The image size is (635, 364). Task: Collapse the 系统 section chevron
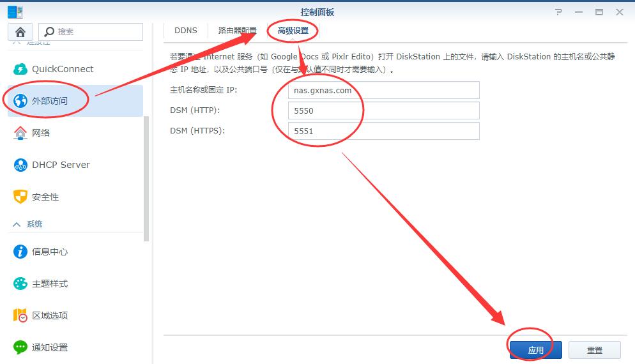click(17, 224)
